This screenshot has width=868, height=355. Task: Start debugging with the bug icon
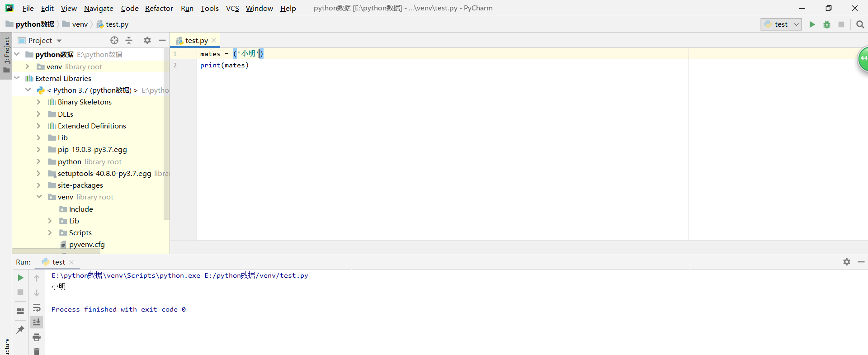click(827, 24)
